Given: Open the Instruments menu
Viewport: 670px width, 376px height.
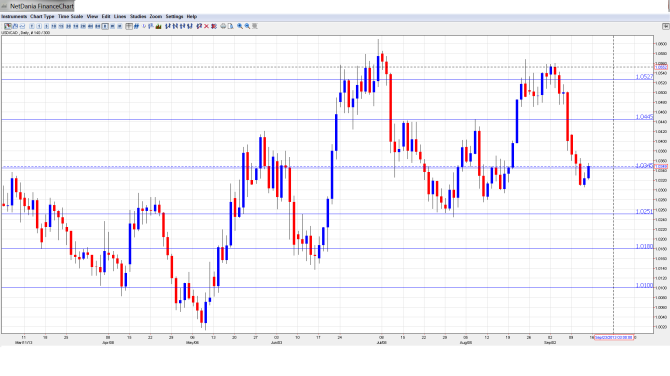Looking at the screenshot, I should (14, 16).
